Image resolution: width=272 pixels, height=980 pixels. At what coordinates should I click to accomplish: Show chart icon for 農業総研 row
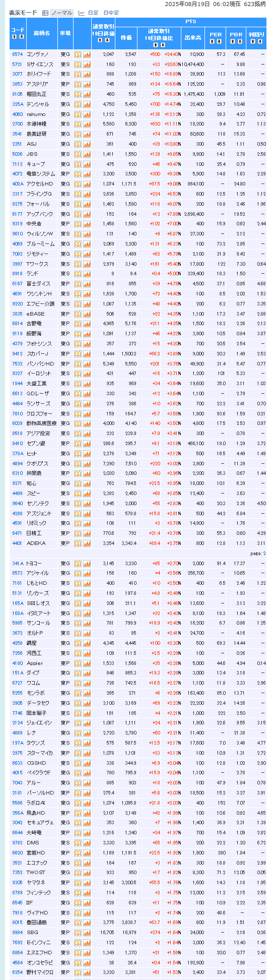click(87, 134)
